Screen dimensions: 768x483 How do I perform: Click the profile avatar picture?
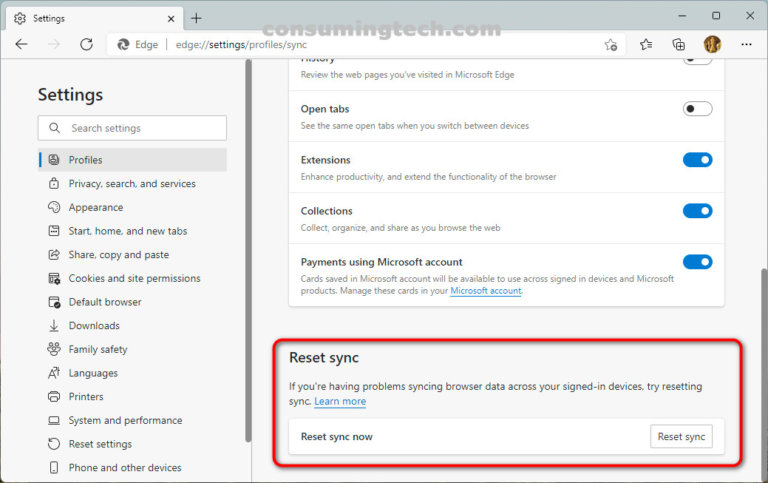[712, 45]
